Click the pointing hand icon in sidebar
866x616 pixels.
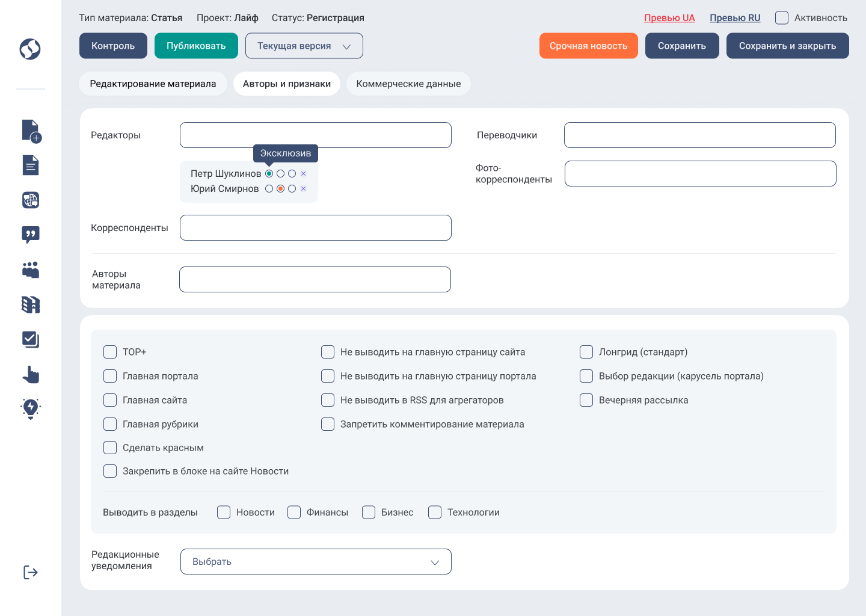pos(31,374)
